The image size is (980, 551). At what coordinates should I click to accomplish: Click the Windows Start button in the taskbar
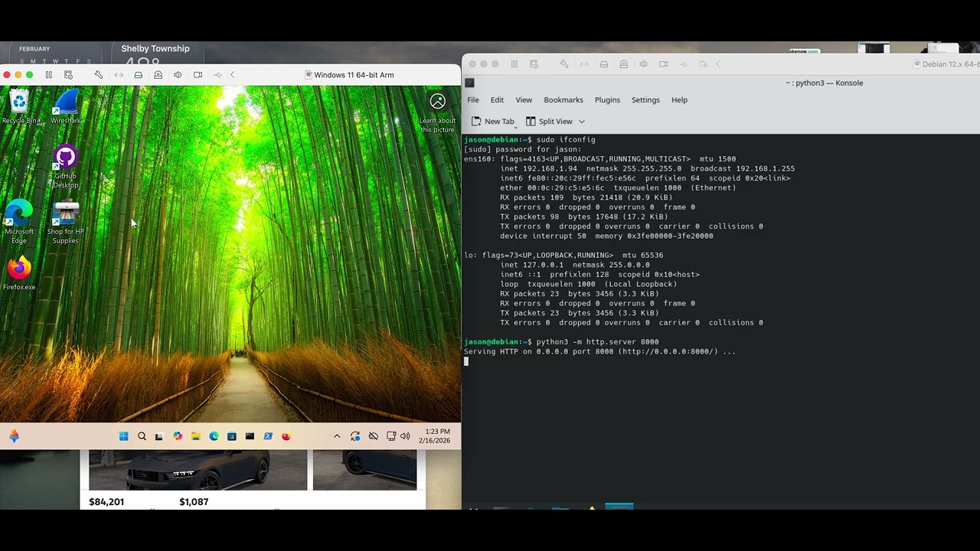coord(123,436)
